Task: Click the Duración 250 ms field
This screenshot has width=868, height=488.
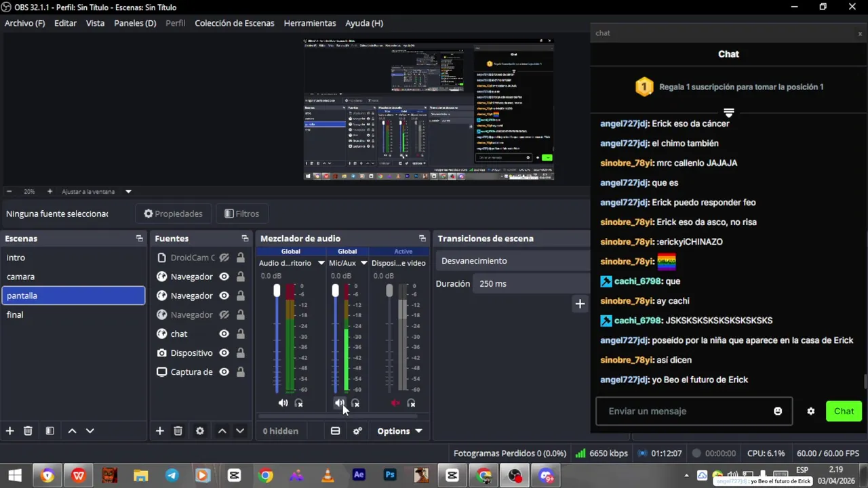Action: point(532,284)
